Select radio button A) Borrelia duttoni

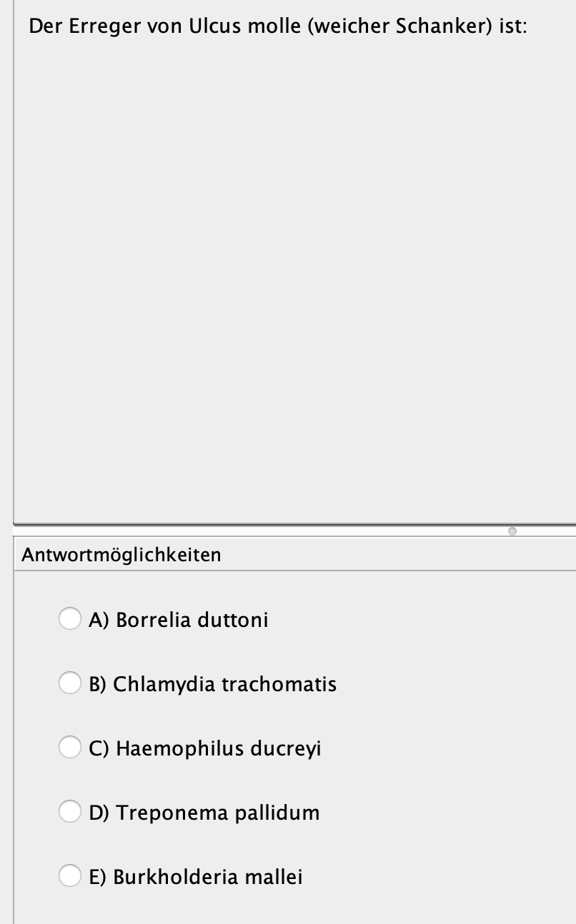click(70, 618)
